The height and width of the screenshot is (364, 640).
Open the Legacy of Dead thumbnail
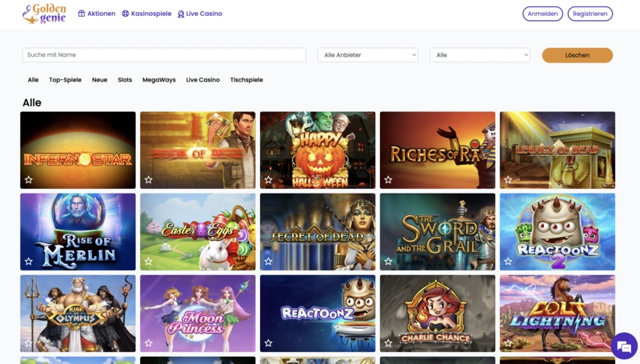point(558,150)
